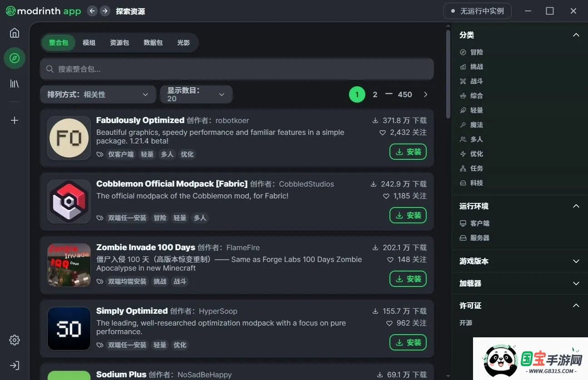
Task: Toggle the 冒险 category filter
Action: (x=472, y=52)
